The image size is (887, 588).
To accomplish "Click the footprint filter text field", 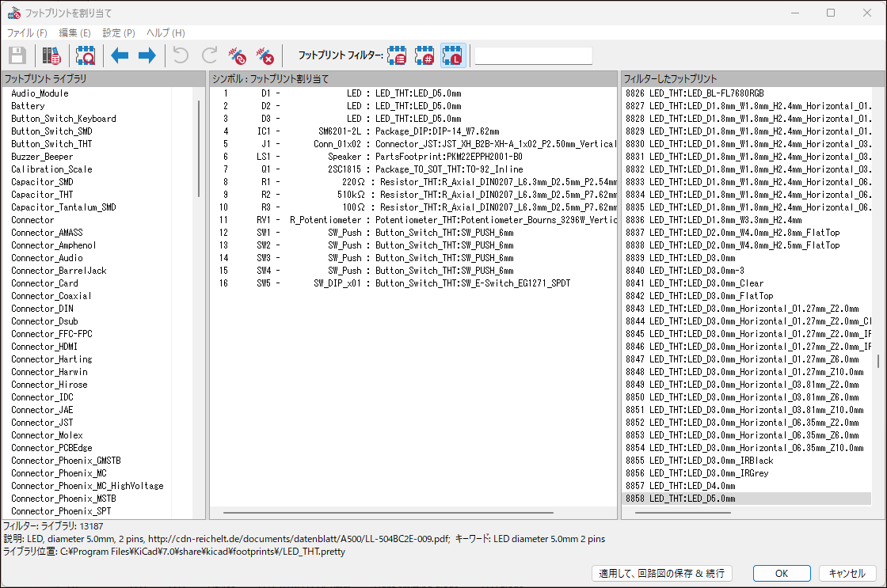I will (x=533, y=55).
